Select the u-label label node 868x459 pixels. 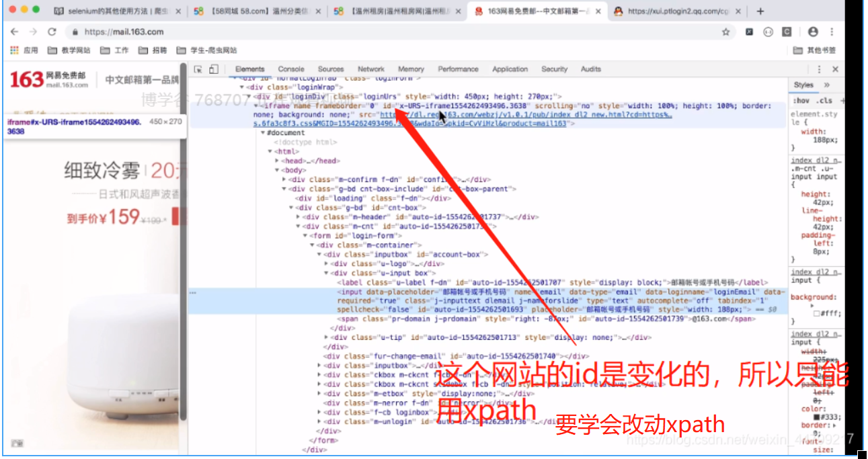pyautogui.click(x=552, y=283)
